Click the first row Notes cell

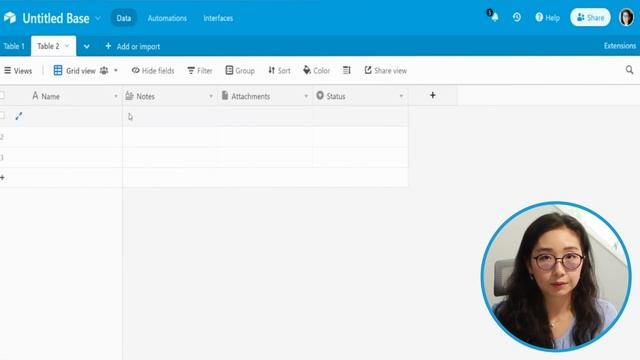(170, 116)
